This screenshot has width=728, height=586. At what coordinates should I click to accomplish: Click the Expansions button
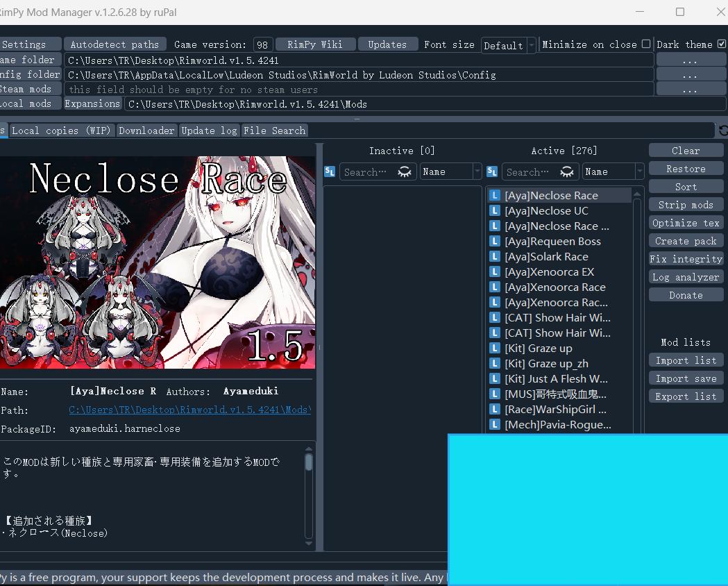click(x=92, y=103)
